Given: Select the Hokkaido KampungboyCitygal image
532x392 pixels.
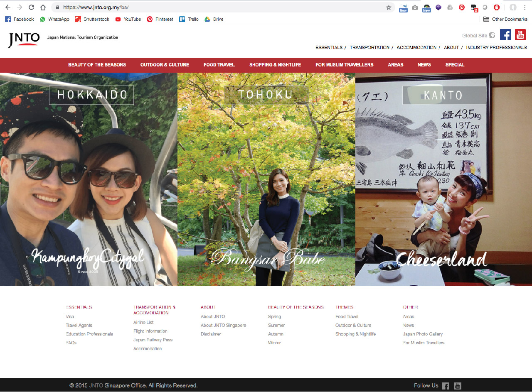Looking at the screenshot, I should 89,179.
